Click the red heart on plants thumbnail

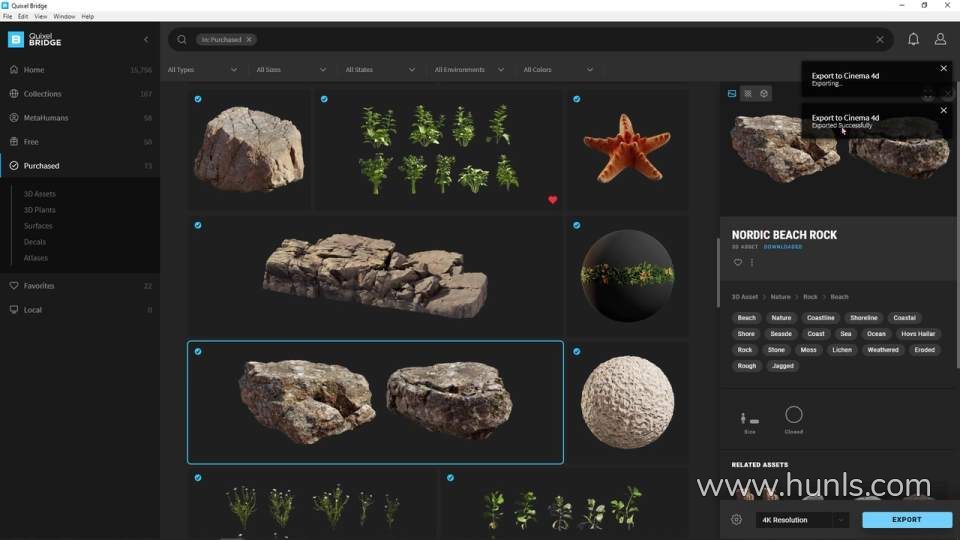(x=552, y=199)
